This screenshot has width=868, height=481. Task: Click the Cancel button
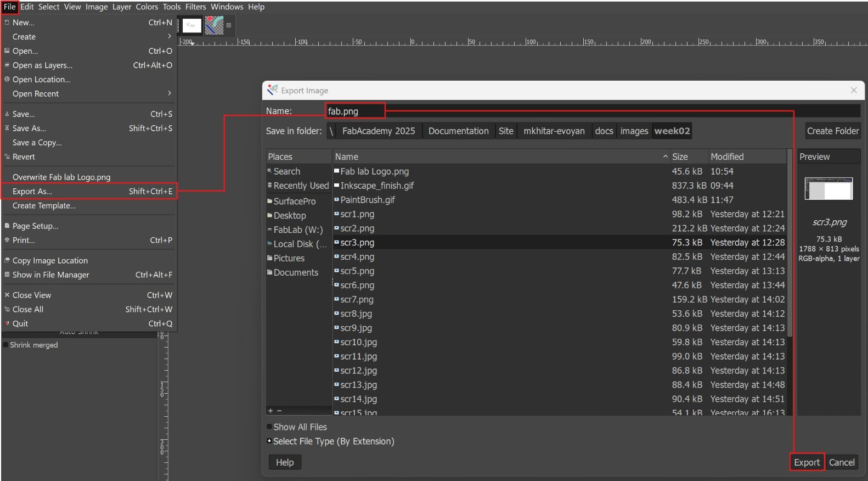pyautogui.click(x=842, y=462)
